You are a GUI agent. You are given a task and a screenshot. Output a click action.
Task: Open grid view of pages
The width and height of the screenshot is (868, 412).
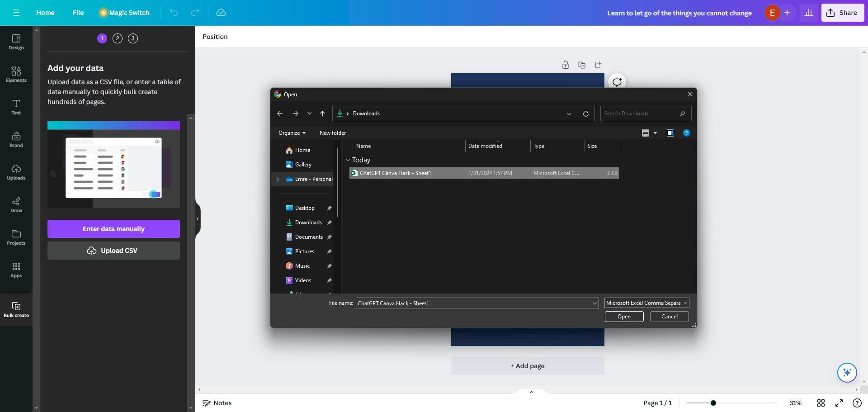click(x=821, y=403)
